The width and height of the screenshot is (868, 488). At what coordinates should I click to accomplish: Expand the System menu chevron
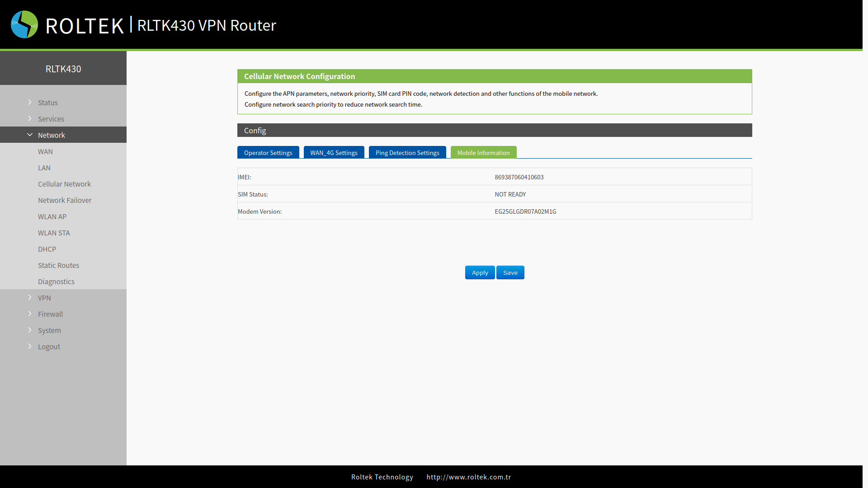coord(30,330)
